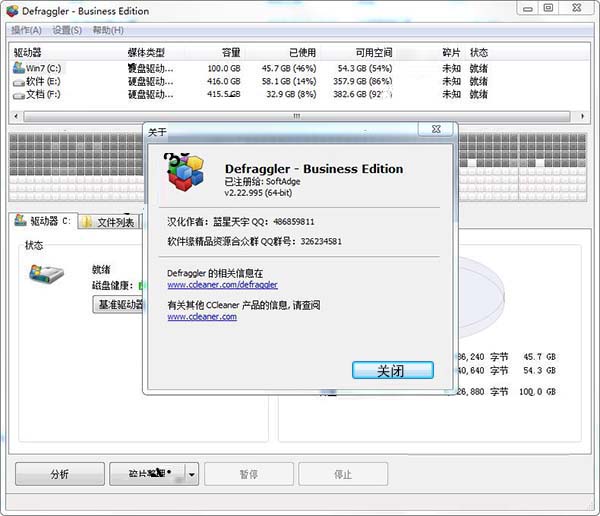Click left arrow of drive list scrollbar

[x=16, y=116]
